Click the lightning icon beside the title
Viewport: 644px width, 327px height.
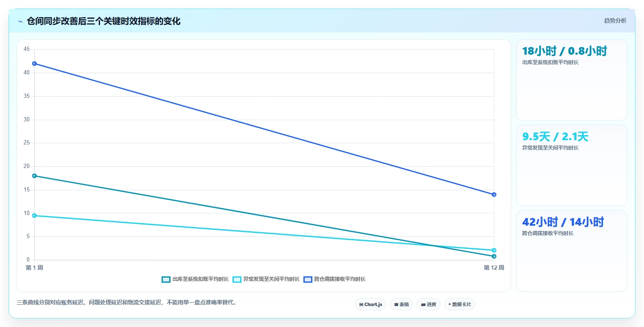(x=20, y=21)
